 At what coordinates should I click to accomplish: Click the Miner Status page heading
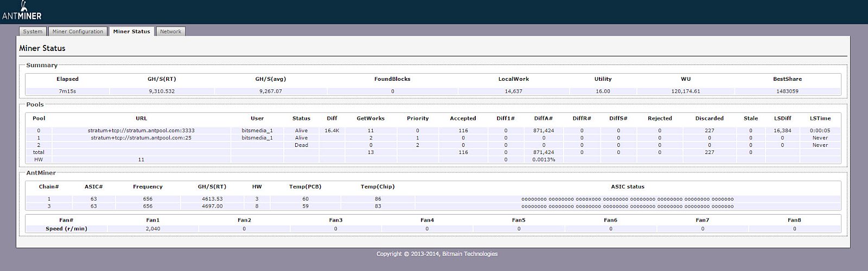tap(42, 48)
